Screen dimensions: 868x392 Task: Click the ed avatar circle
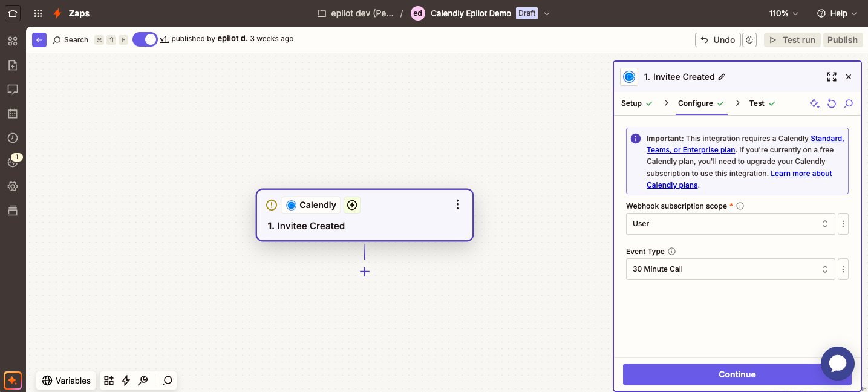pos(418,13)
